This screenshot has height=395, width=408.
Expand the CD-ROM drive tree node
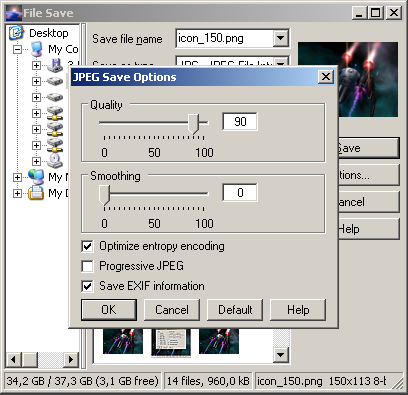tap(36, 161)
